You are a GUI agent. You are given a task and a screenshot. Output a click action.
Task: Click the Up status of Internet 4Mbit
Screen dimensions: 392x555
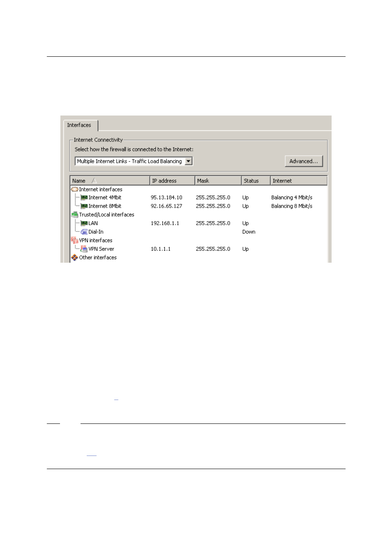pos(246,198)
